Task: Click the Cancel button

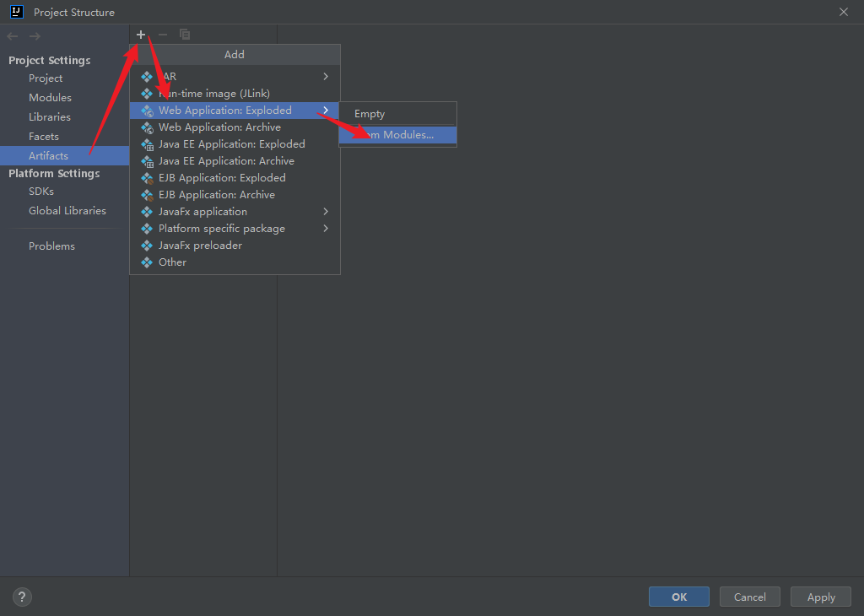Action: (750, 597)
